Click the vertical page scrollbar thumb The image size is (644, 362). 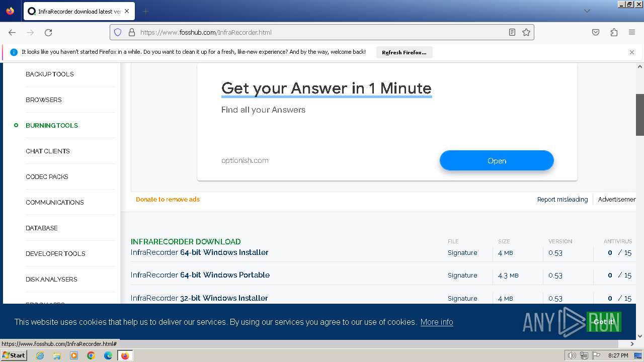point(640,115)
